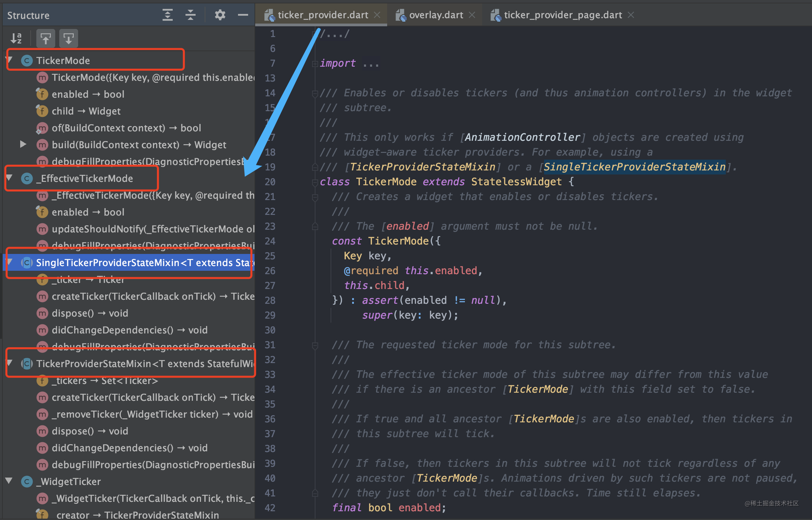Click the Collapse All icon in Structure panel
Viewport: 812px width, 520px height.
pyautogui.click(x=191, y=15)
